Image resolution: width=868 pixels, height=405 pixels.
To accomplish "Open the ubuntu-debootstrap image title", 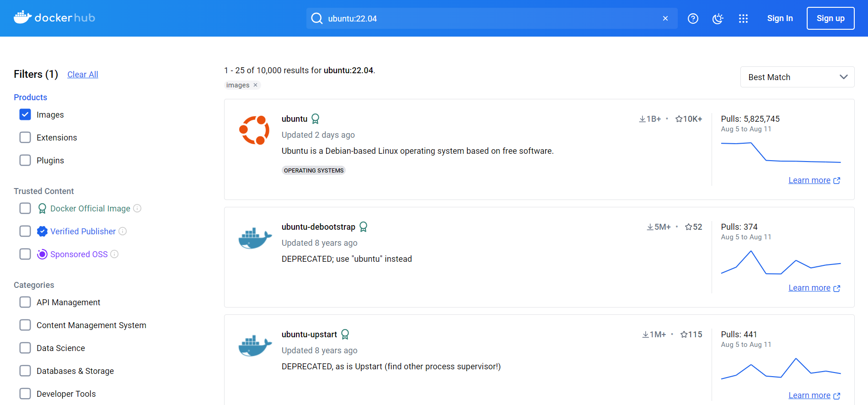I will click(318, 227).
